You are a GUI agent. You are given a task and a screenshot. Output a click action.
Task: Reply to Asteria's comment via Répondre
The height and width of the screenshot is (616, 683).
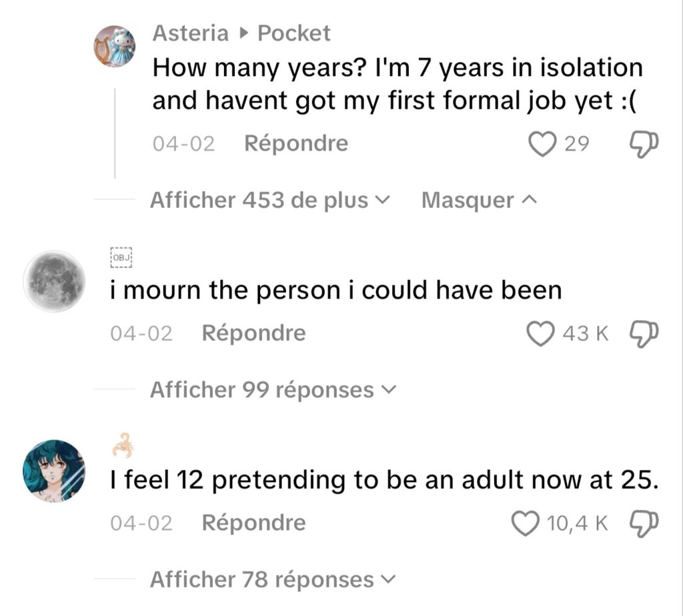coord(296,143)
